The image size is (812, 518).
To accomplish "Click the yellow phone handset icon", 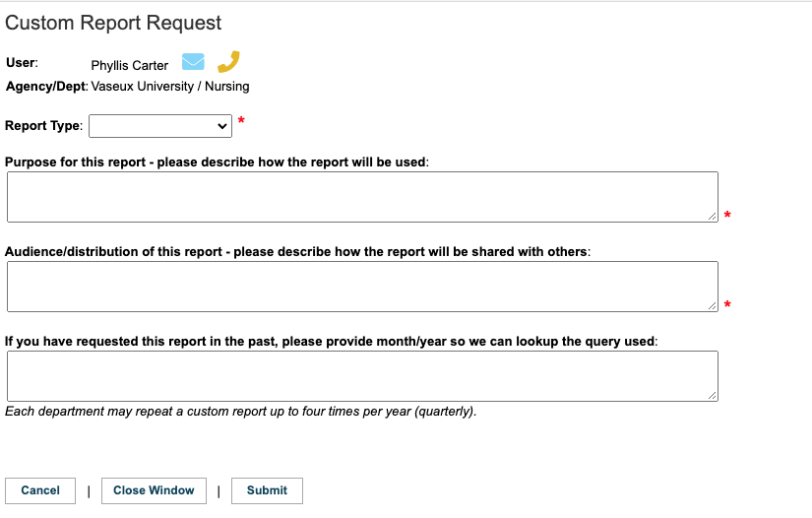I will [x=228, y=62].
